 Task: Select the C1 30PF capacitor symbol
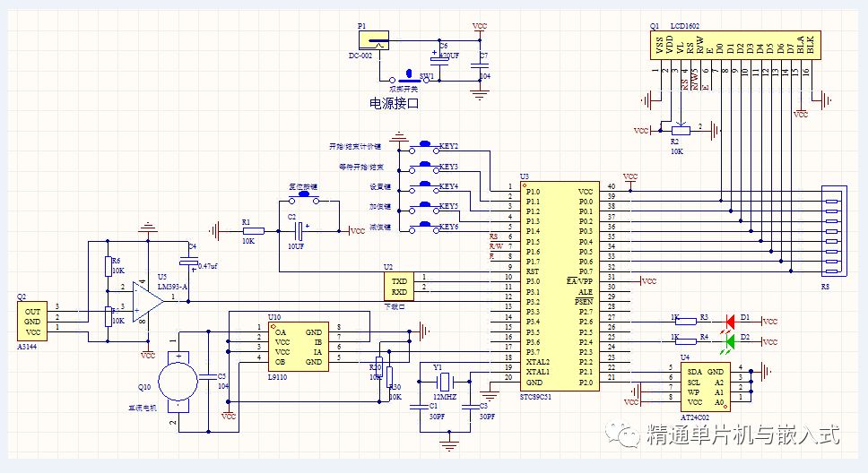(x=420, y=407)
